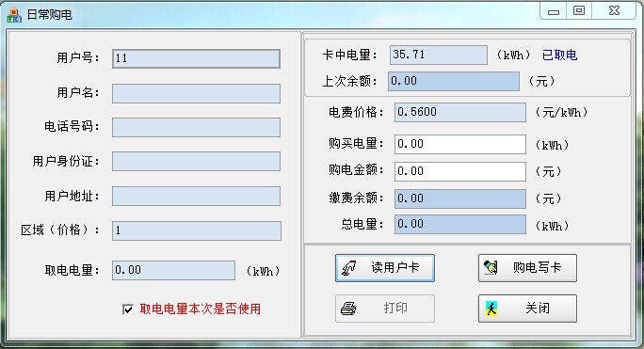Click the 购电金额 input box
The height and width of the screenshot is (349, 644).
pos(460,171)
